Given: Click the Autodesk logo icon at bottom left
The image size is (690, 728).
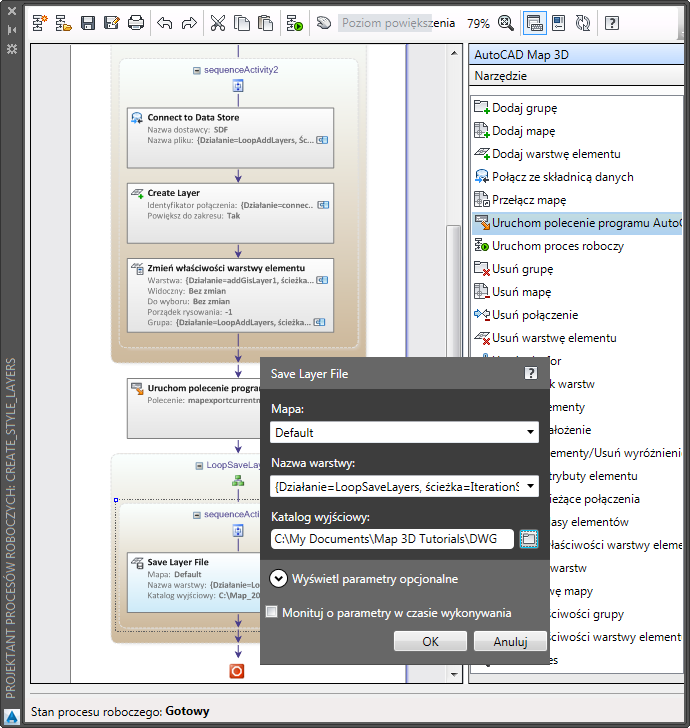Looking at the screenshot, I should 12,716.
